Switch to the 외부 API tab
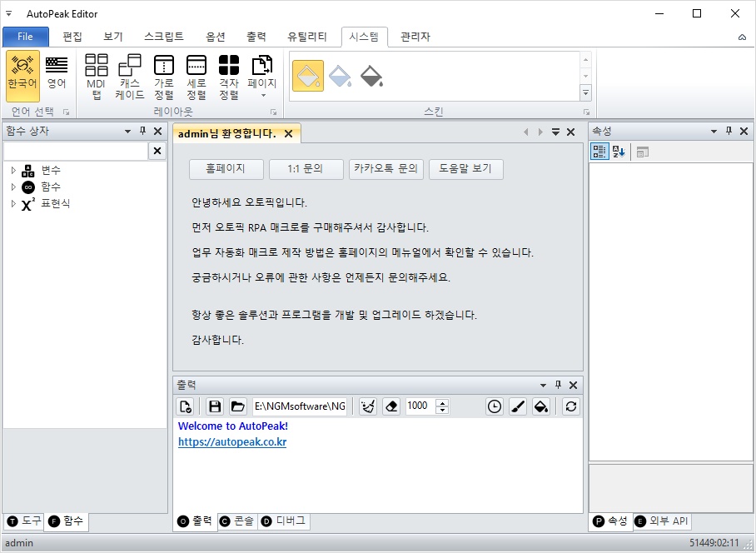 (x=661, y=521)
